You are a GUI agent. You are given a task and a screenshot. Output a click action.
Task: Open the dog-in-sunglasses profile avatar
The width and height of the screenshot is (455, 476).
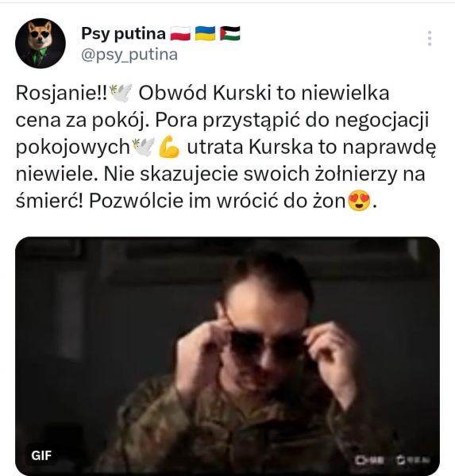click(x=40, y=44)
